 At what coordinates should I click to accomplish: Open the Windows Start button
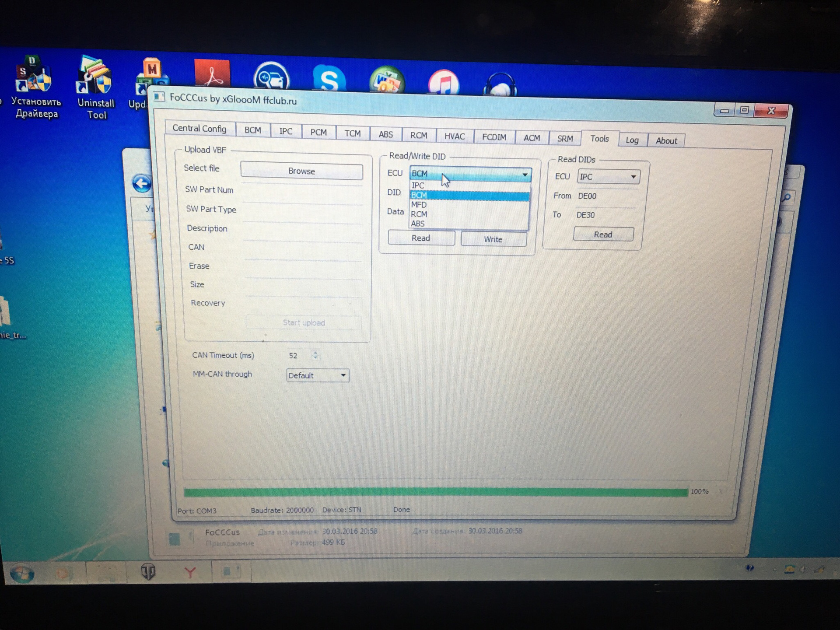(22, 574)
